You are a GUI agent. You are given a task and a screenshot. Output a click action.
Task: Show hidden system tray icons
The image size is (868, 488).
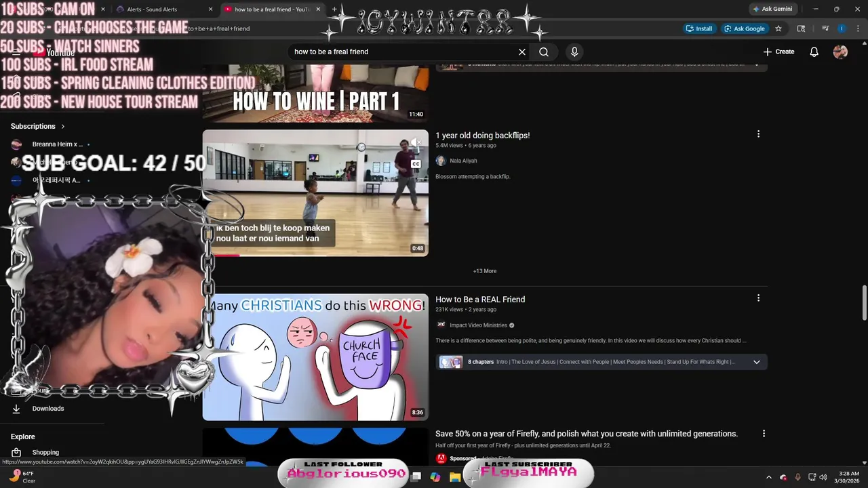(768, 477)
